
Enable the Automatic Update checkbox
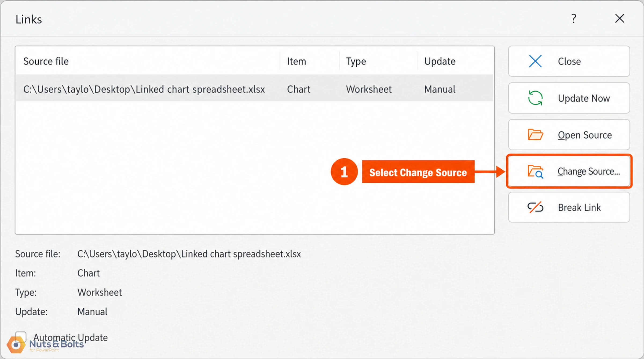point(21,337)
